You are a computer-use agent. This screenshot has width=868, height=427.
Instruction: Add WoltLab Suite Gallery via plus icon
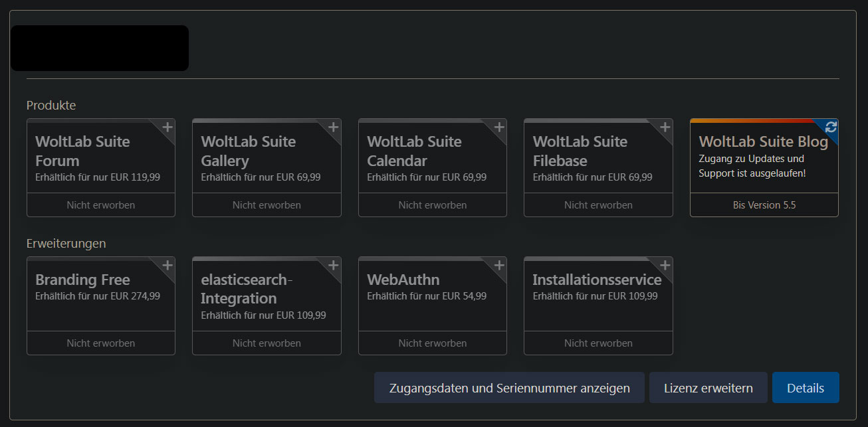(x=333, y=127)
